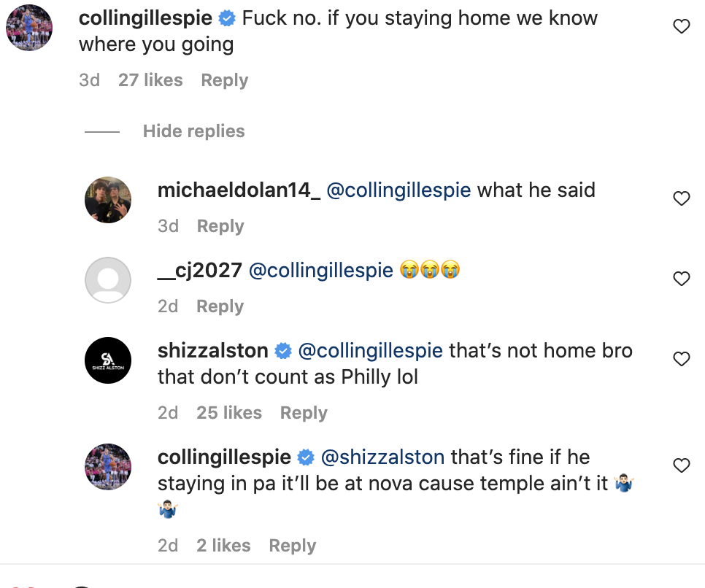Open shizzalston's black logo avatar
705x588 pixels.
[x=108, y=360]
